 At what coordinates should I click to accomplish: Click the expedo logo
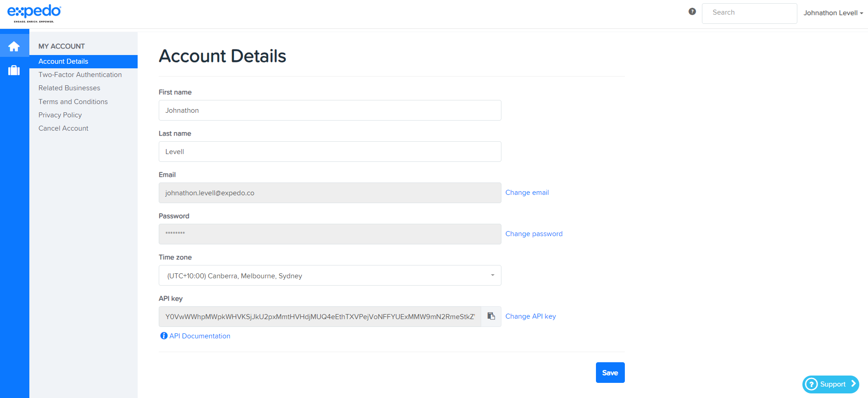point(34,14)
